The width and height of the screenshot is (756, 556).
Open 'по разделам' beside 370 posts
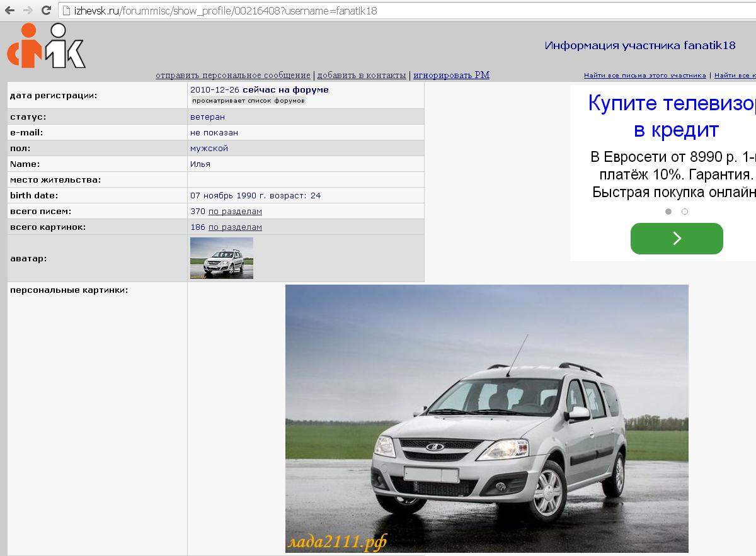235,212
